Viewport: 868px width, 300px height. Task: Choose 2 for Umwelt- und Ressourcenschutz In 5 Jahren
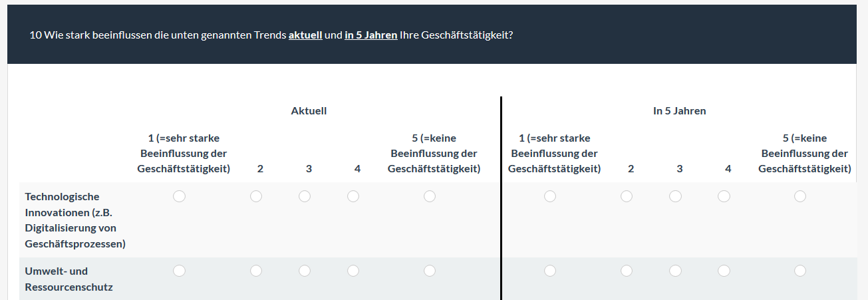(x=627, y=271)
